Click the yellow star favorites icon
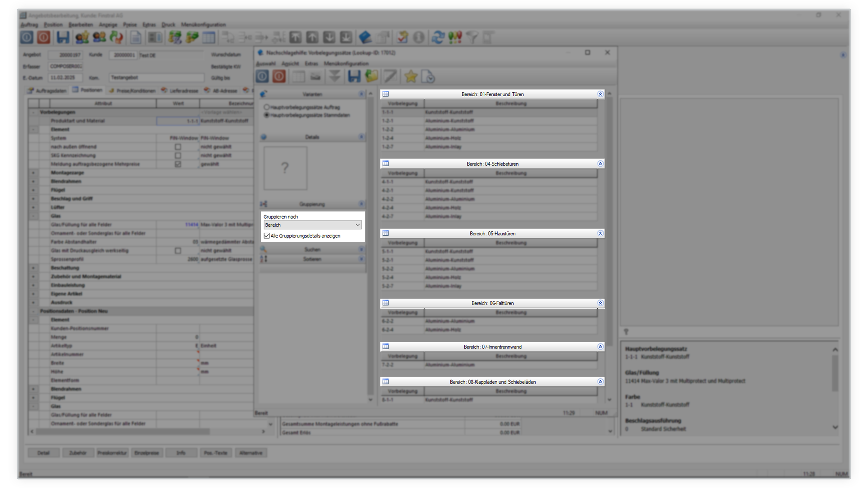The width and height of the screenshot is (868, 488). (411, 76)
